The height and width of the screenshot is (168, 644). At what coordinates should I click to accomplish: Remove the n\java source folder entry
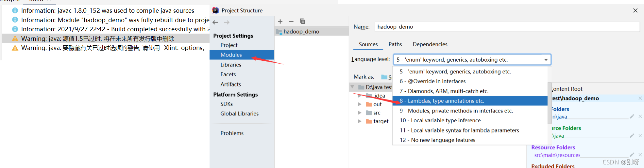[x=640, y=116]
